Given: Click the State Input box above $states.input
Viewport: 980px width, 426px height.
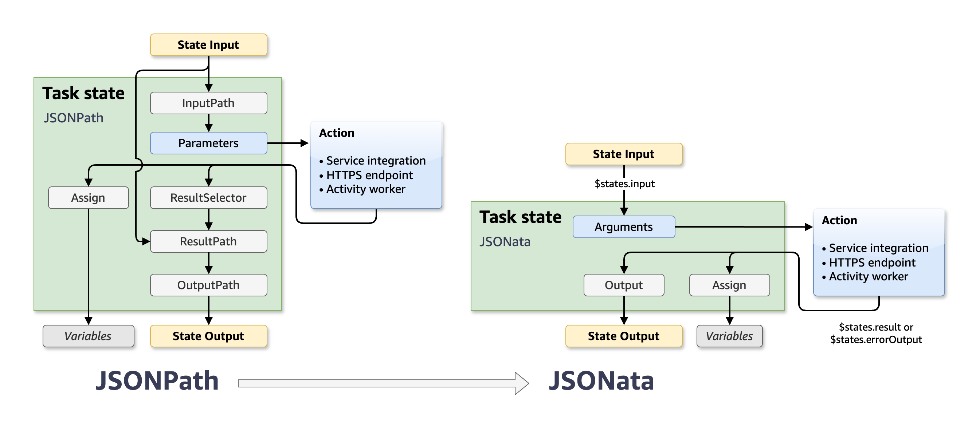Looking at the screenshot, I should pyautogui.click(x=624, y=154).
